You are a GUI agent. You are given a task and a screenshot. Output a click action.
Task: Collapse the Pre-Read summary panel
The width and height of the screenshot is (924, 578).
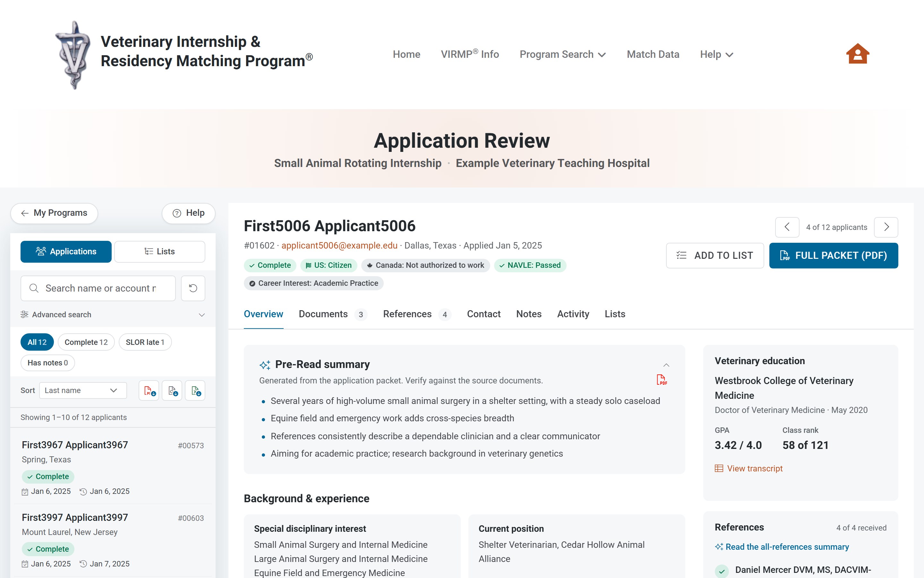click(x=666, y=365)
